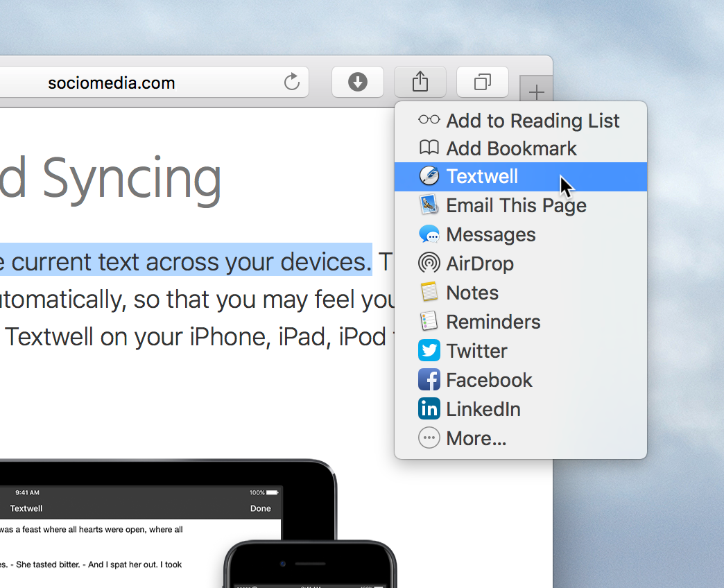Screen dimensions: 724x588
Task: Show all tabs overview button
Action: click(x=483, y=82)
